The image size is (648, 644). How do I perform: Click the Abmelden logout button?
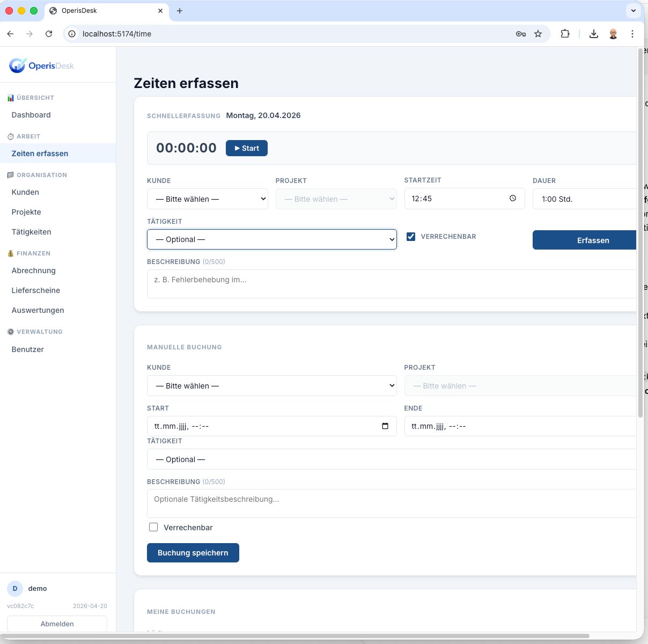click(x=57, y=624)
